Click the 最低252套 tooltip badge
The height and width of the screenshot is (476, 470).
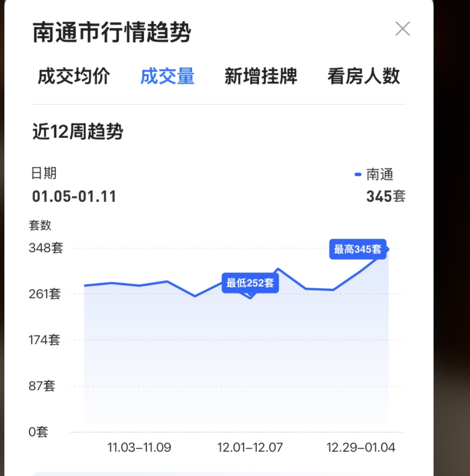(x=250, y=283)
